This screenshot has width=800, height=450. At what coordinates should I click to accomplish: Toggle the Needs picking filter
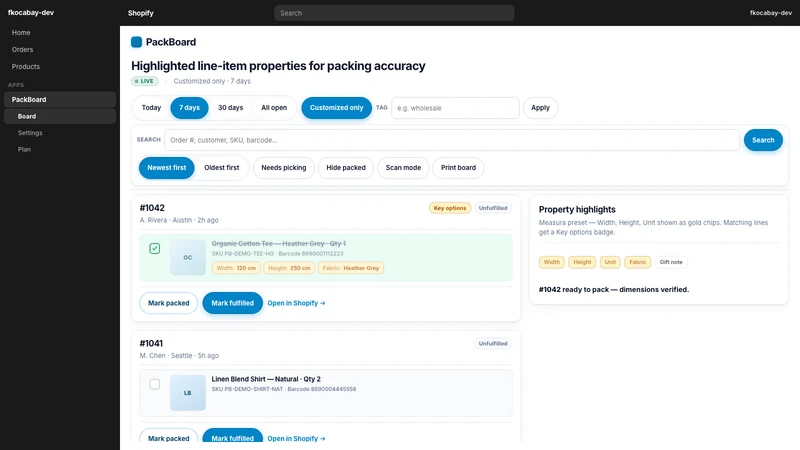284,167
